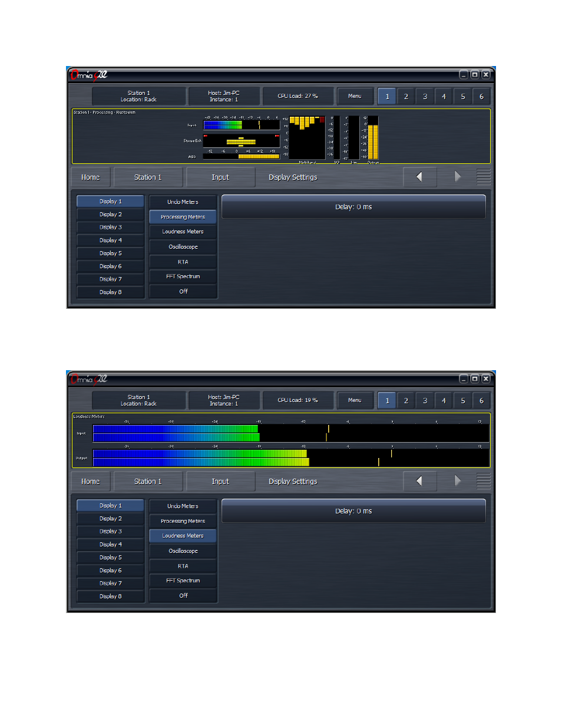Image resolution: width=562 pixels, height=728 pixels.
Task: Switch to preset tab 3 in bottom window
Action: (x=425, y=401)
